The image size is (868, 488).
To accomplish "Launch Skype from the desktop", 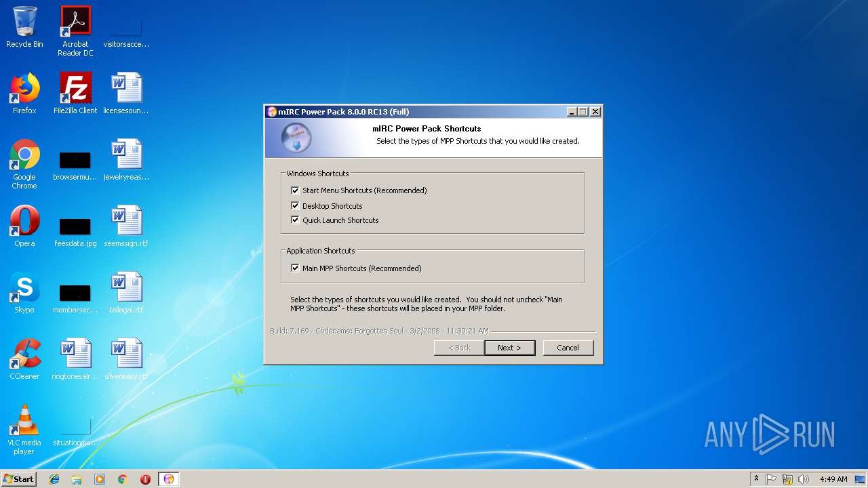I will click(24, 293).
